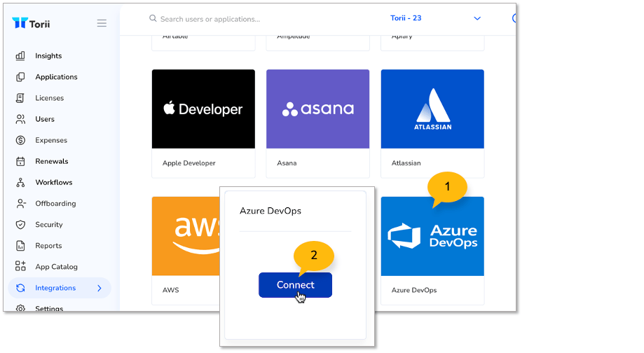The width and height of the screenshot is (644, 353).
Task: Click the Search users or applications field
Action: [x=210, y=19]
